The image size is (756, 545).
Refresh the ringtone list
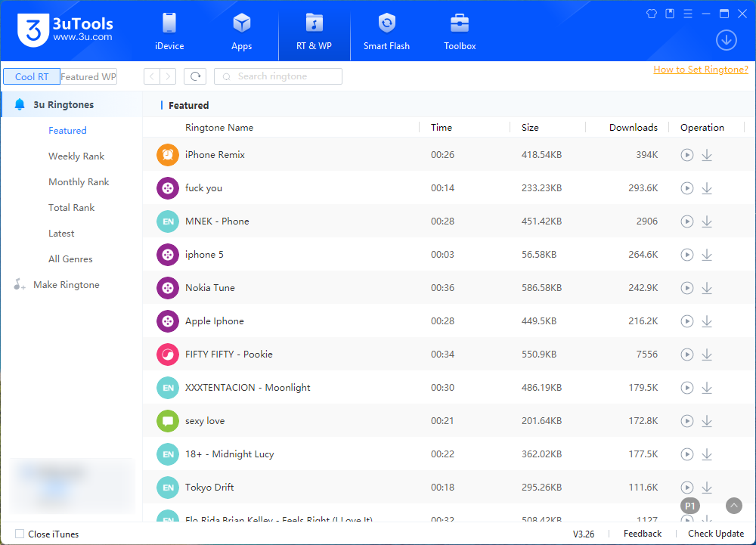point(195,76)
